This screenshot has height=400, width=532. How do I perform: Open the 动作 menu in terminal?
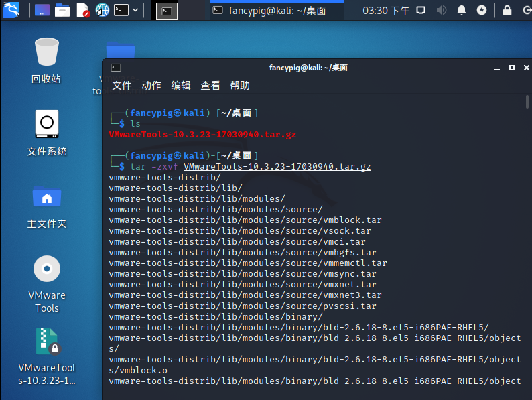(151, 86)
